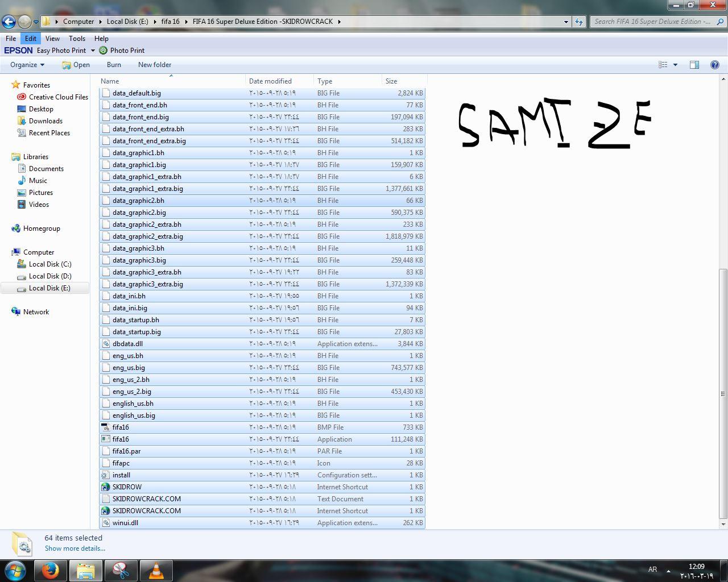Sort by the Name column header
This screenshot has height=582, width=728.
(172, 81)
